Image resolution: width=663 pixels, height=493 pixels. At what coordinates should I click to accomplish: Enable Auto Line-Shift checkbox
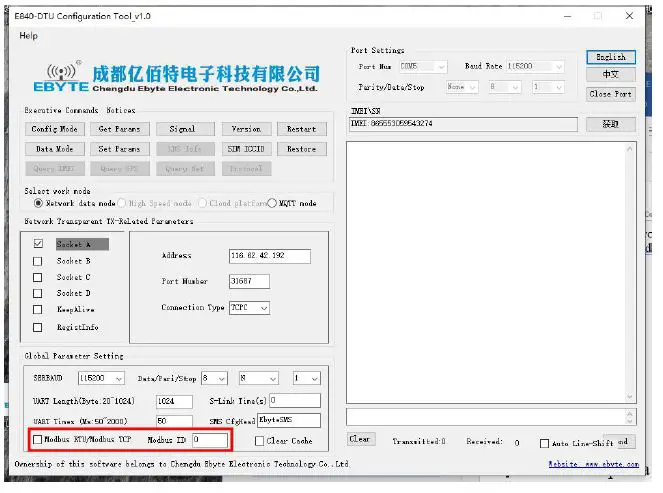[545, 444]
